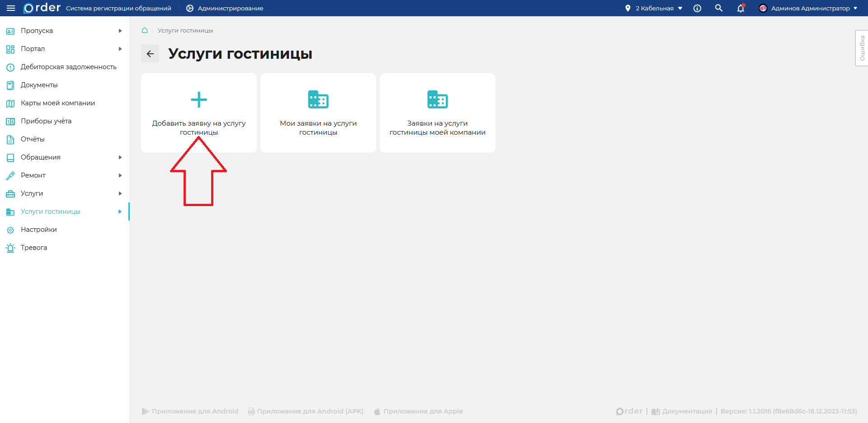
Task: Click the search magnifier in top bar
Action: tap(719, 8)
